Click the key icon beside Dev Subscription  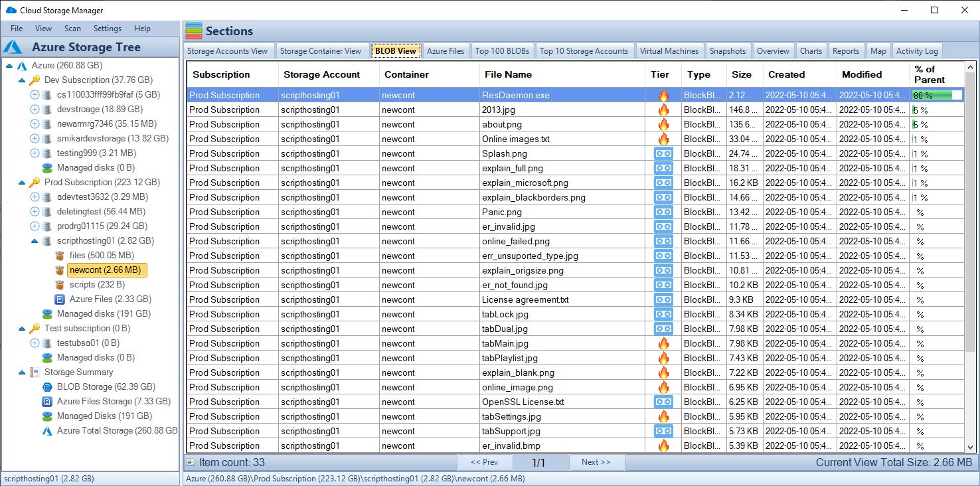coord(35,80)
